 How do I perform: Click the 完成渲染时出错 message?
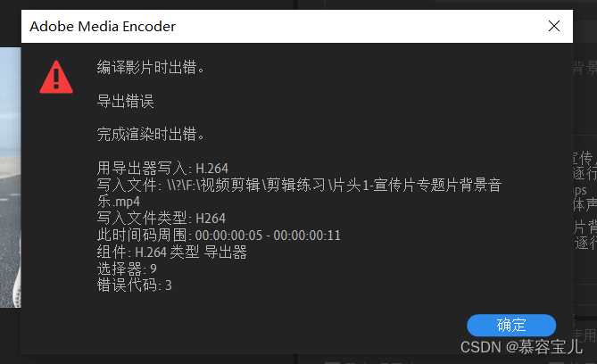click(x=151, y=135)
